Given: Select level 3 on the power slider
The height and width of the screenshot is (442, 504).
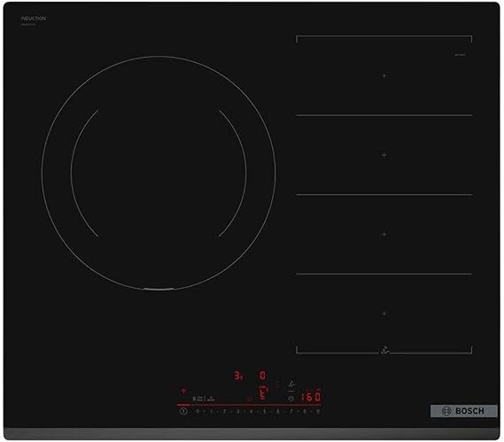Looking at the screenshot, I should [238, 411].
